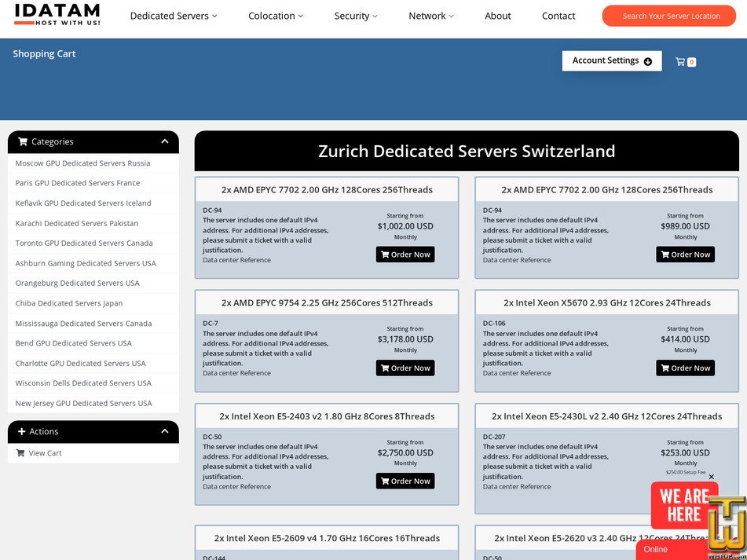This screenshot has height=560, width=747.
Task: Collapse the Actions panel with its chevron
Action: pos(164,431)
